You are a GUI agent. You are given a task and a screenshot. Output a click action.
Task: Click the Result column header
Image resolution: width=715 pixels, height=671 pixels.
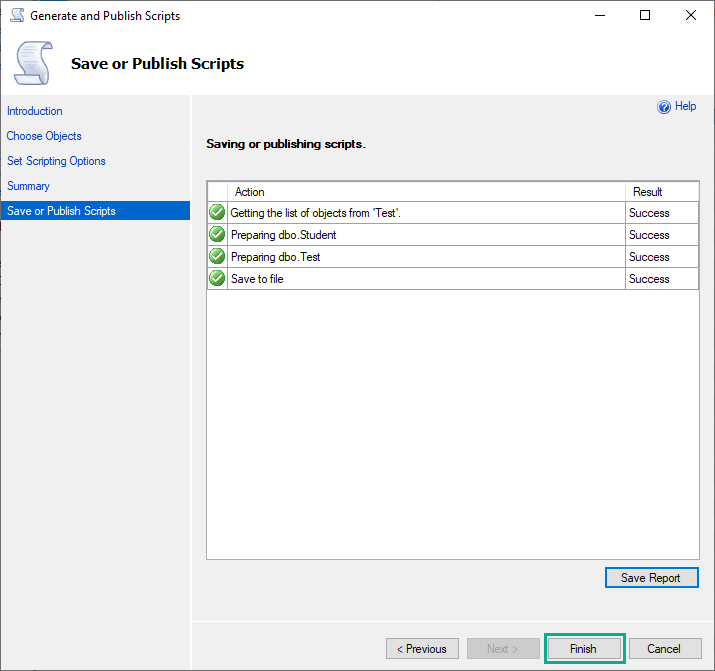[x=648, y=192]
